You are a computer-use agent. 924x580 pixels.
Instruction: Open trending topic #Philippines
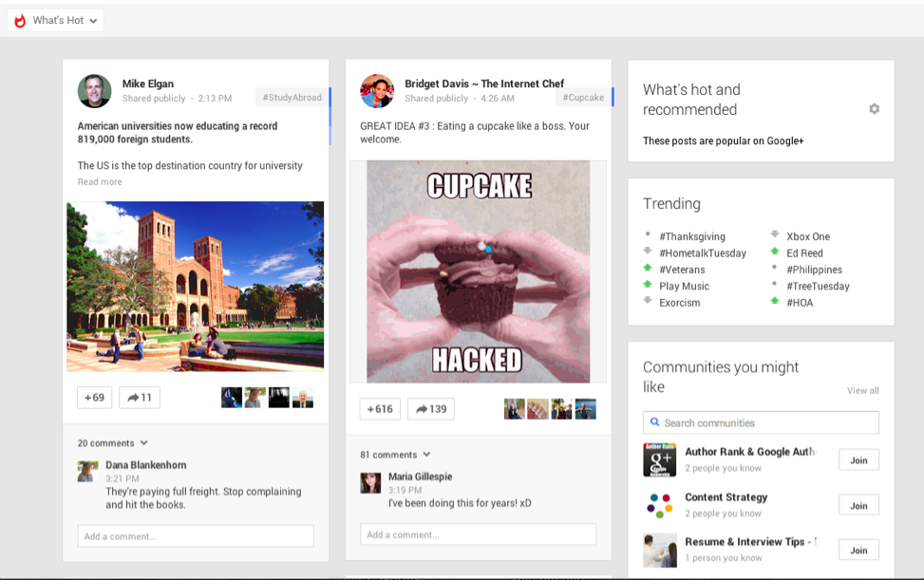[x=815, y=270]
